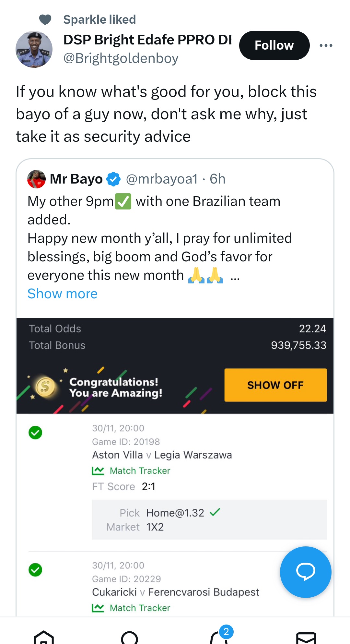Open DSP Bright Edafe's profile picture
Image resolution: width=350 pixels, height=644 pixels.
(x=34, y=49)
